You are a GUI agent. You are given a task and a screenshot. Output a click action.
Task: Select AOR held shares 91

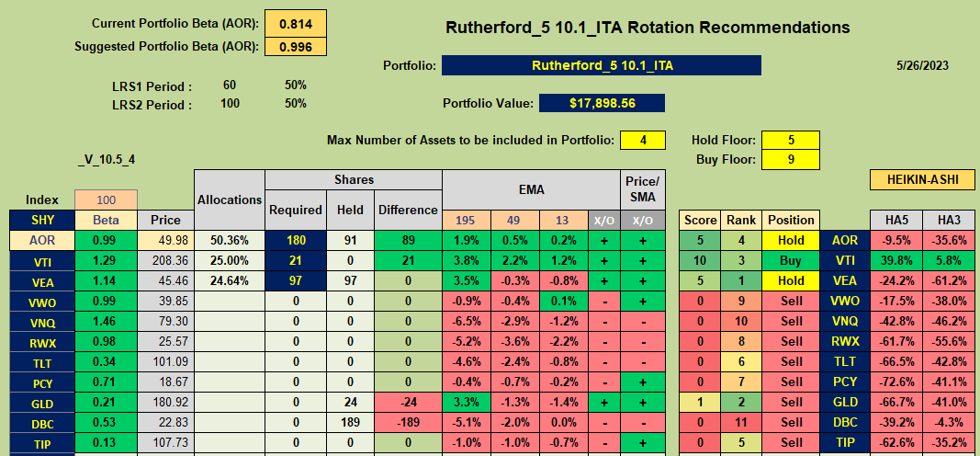[x=350, y=240]
